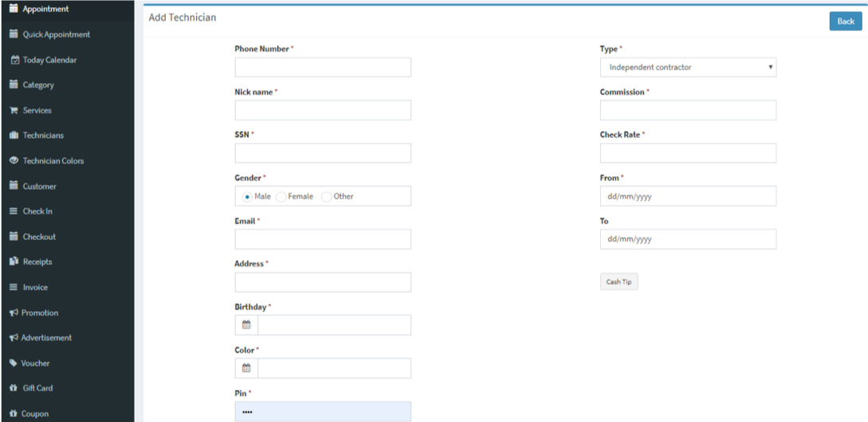Click the Coupon gift icon
Screen dimensions: 868x422
coord(14,413)
